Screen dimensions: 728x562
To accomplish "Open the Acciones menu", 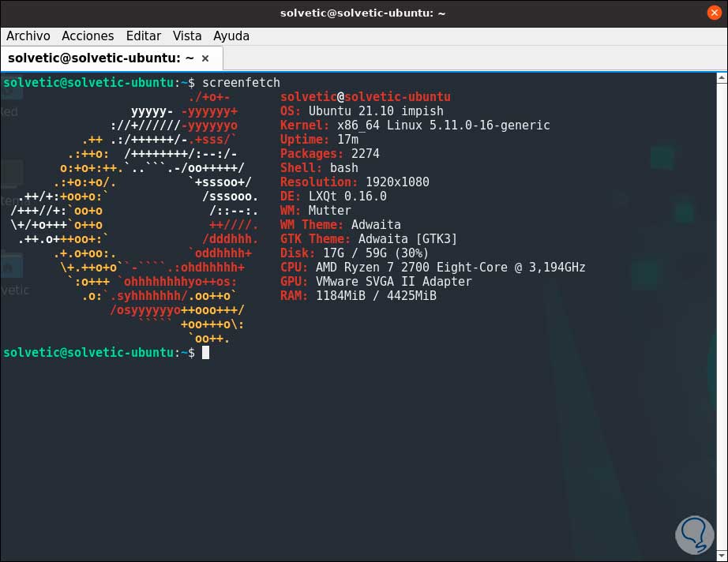I will [88, 36].
